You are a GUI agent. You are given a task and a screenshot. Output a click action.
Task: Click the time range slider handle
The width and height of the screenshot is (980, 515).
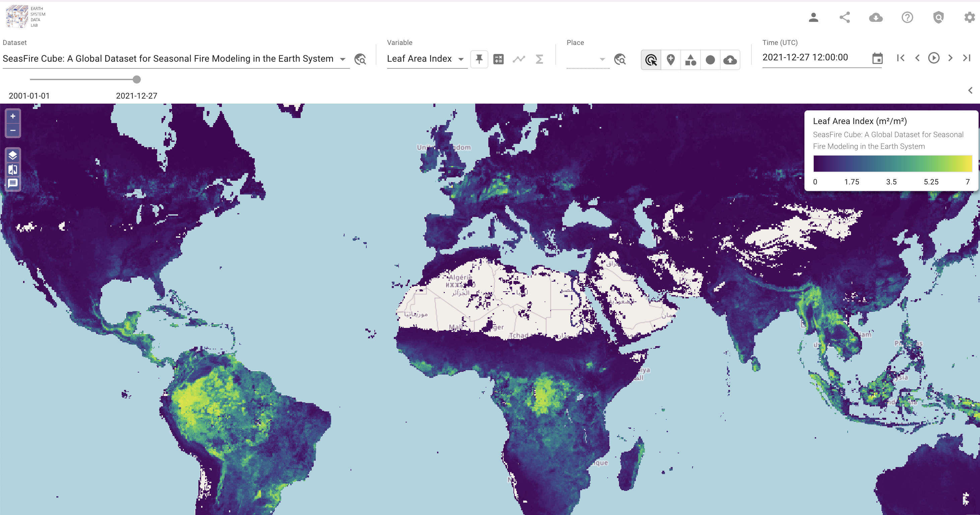pos(136,79)
